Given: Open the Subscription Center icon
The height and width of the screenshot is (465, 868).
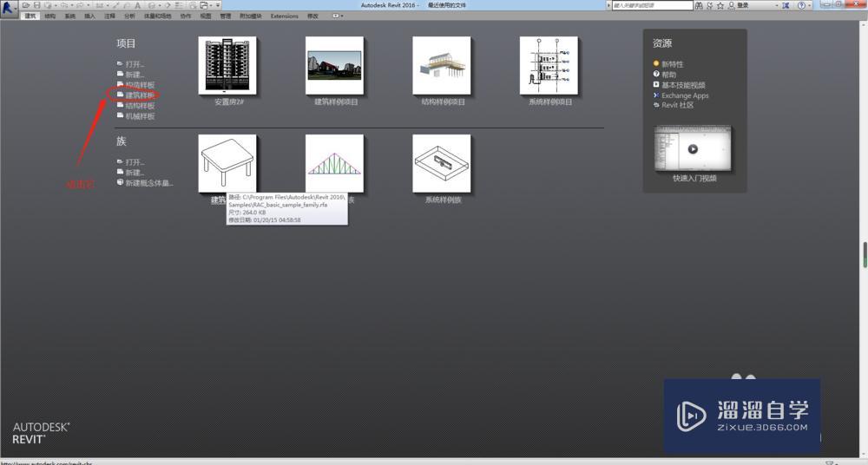Looking at the screenshot, I should pyautogui.click(x=710, y=5).
